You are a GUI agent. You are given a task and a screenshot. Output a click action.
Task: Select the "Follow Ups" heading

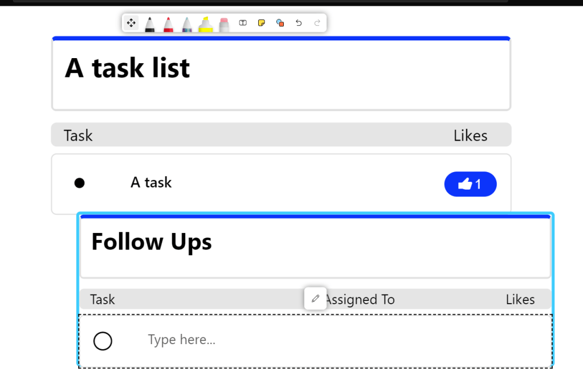point(152,242)
